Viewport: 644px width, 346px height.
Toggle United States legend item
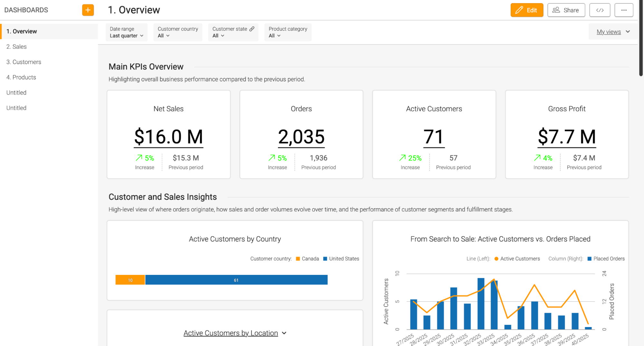pyautogui.click(x=343, y=259)
